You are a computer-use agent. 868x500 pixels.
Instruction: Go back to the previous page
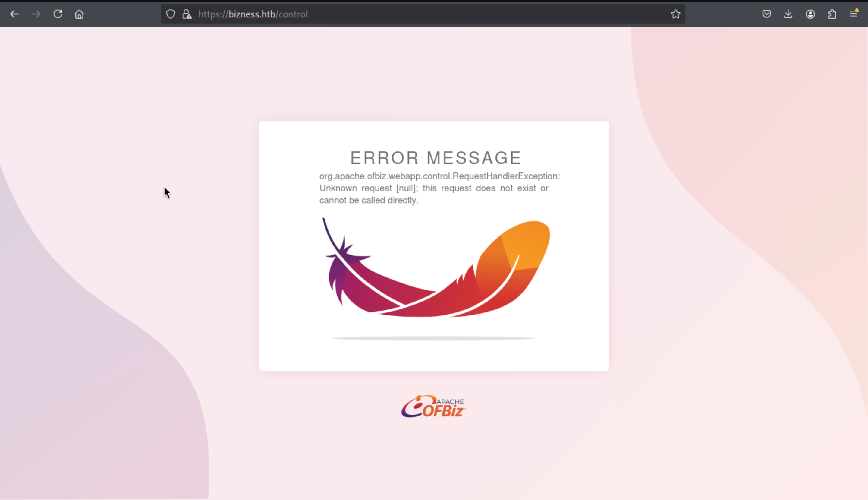pos(14,14)
